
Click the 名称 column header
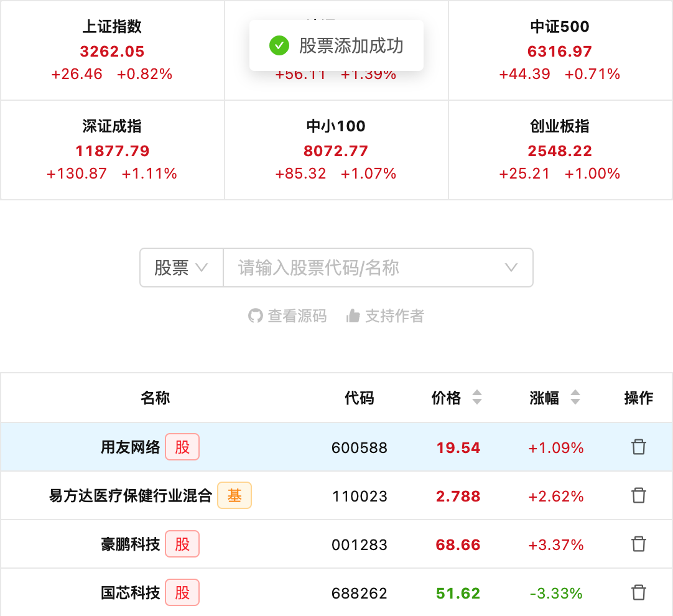(x=155, y=398)
